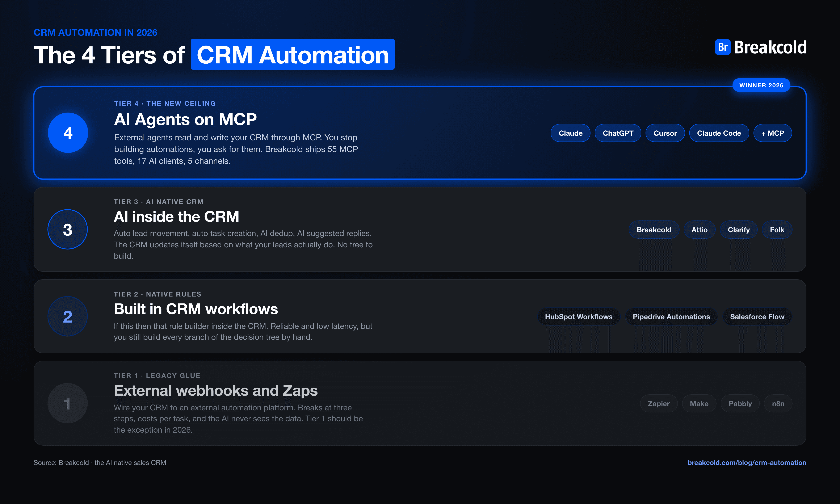
Task: Select the Claude pill
Action: (x=570, y=133)
